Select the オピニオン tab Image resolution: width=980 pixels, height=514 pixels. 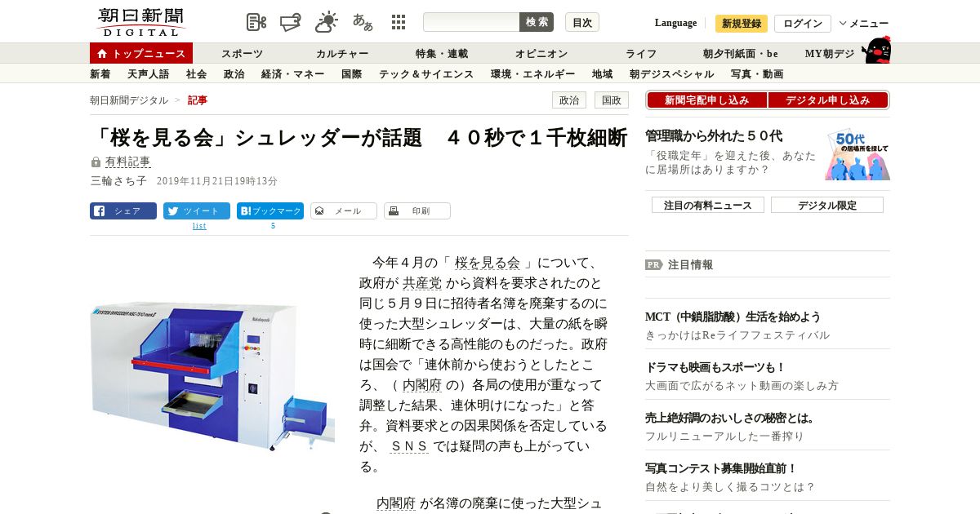tap(541, 54)
